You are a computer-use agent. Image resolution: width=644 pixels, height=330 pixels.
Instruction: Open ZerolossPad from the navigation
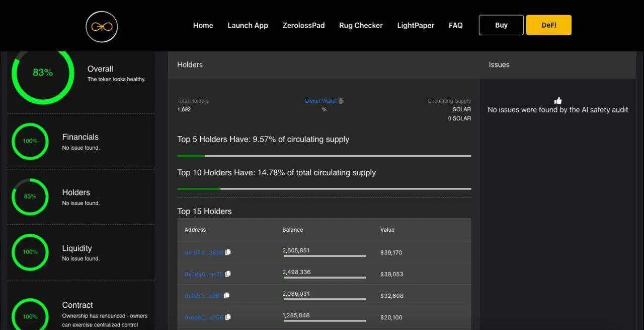point(303,25)
